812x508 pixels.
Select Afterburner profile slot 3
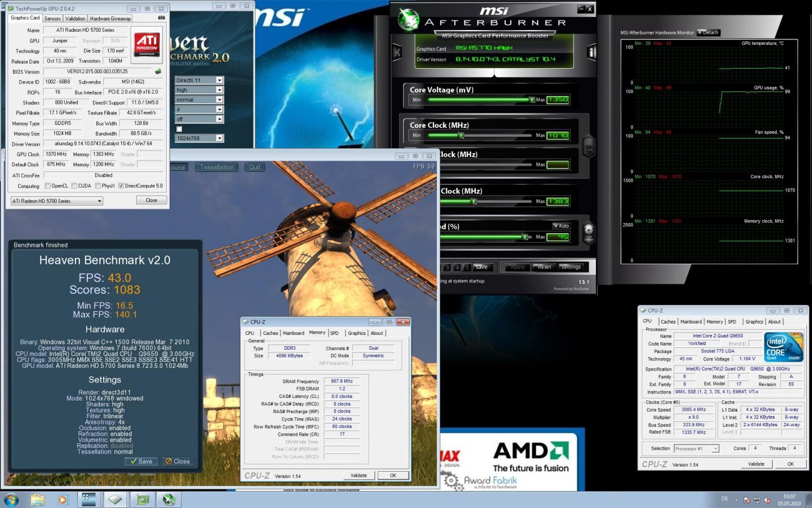(447, 267)
